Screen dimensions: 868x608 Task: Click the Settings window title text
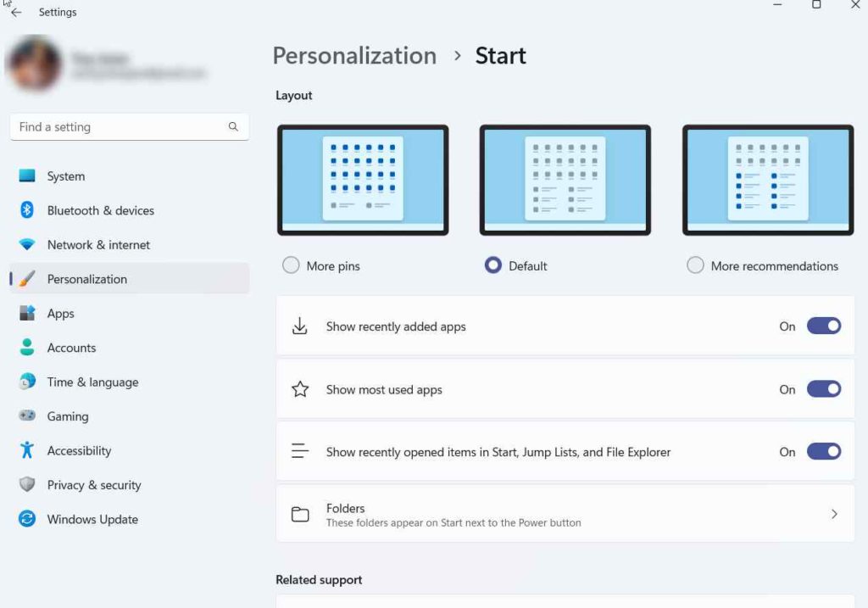coord(58,12)
